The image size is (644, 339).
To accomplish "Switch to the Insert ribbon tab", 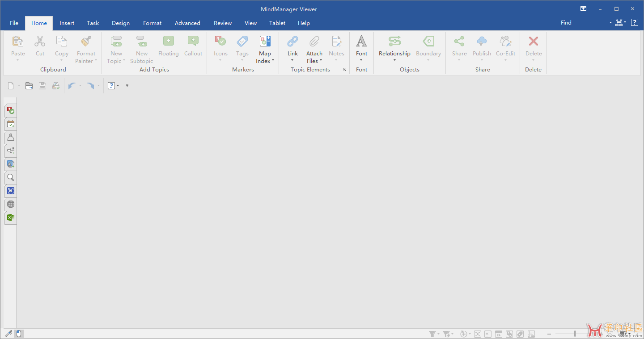I will [67, 23].
